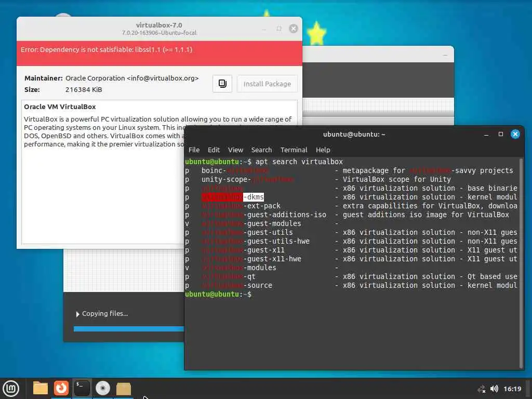The width and height of the screenshot is (532, 399).
Task: Click the -guest-utils-hwe package line
Action: click(x=352, y=241)
